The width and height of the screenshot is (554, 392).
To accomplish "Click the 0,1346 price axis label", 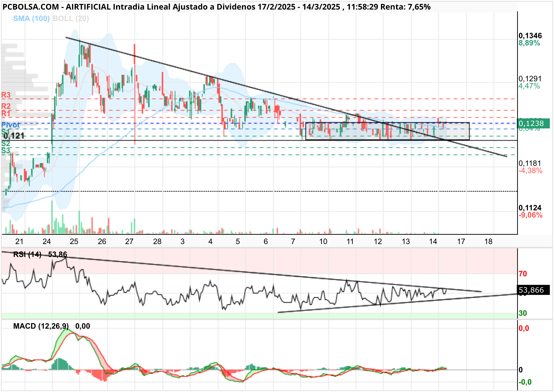I will pos(530,36).
